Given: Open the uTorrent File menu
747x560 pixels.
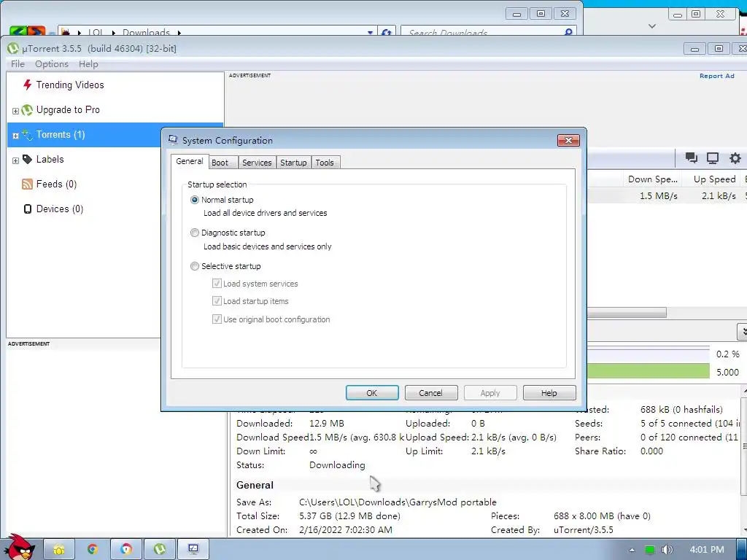Looking at the screenshot, I should point(18,64).
